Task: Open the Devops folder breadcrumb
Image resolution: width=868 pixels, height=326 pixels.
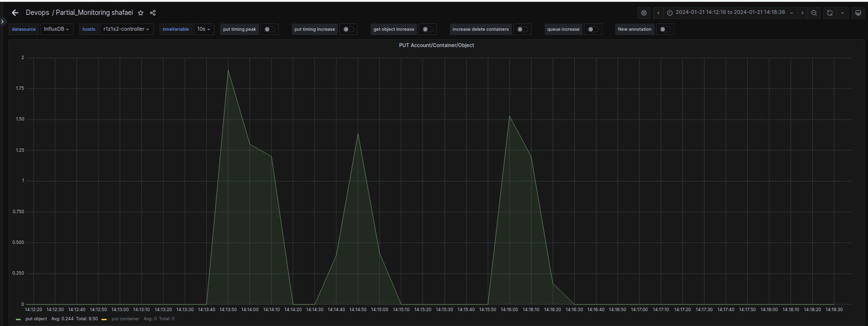Action: pyautogui.click(x=37, y=13)
